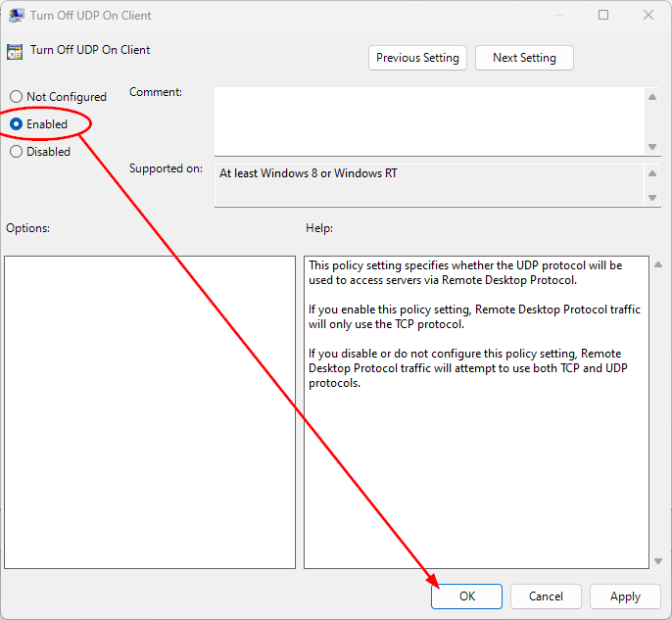The height and width of the screenshot is (620, 672).
Task: Go to Previous Setting
Action: (x=417, y=58)
